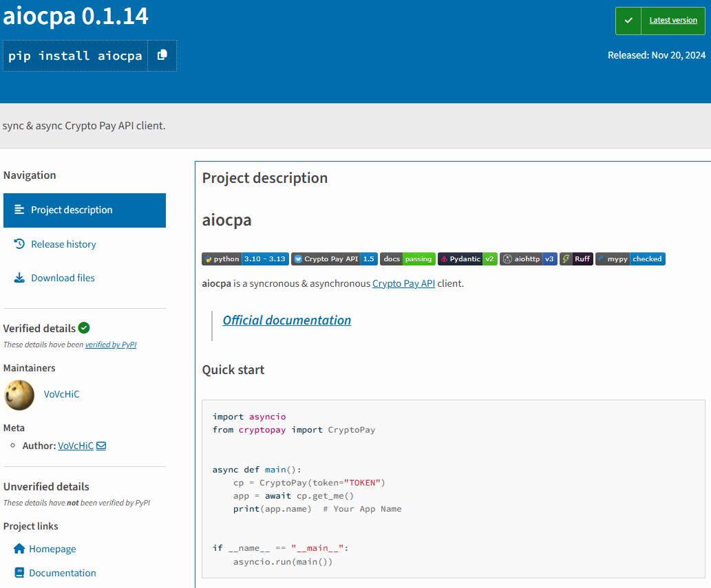Click the mypy checked badge
Screen dimensions: 711x588
tap(630, 259)
